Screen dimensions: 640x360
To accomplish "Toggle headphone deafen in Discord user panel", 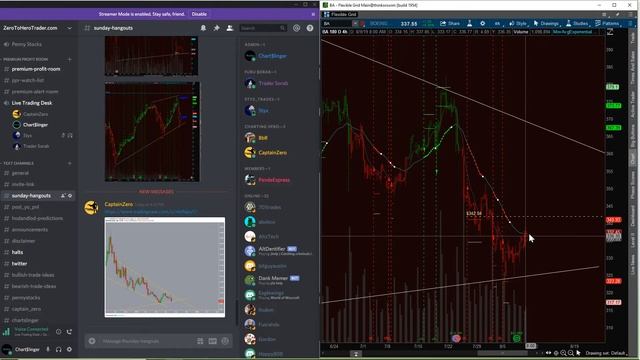I will (58, 349).
